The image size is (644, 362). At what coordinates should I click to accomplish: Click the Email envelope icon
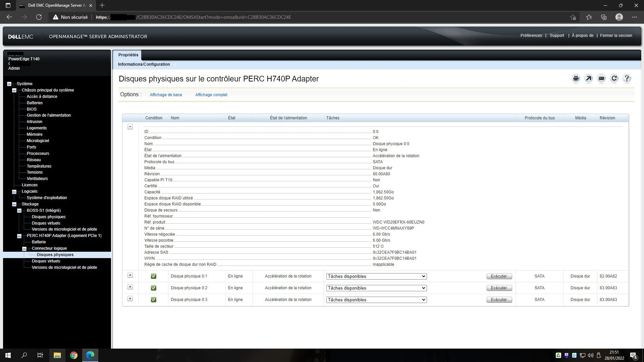click(x=601, y=78)
